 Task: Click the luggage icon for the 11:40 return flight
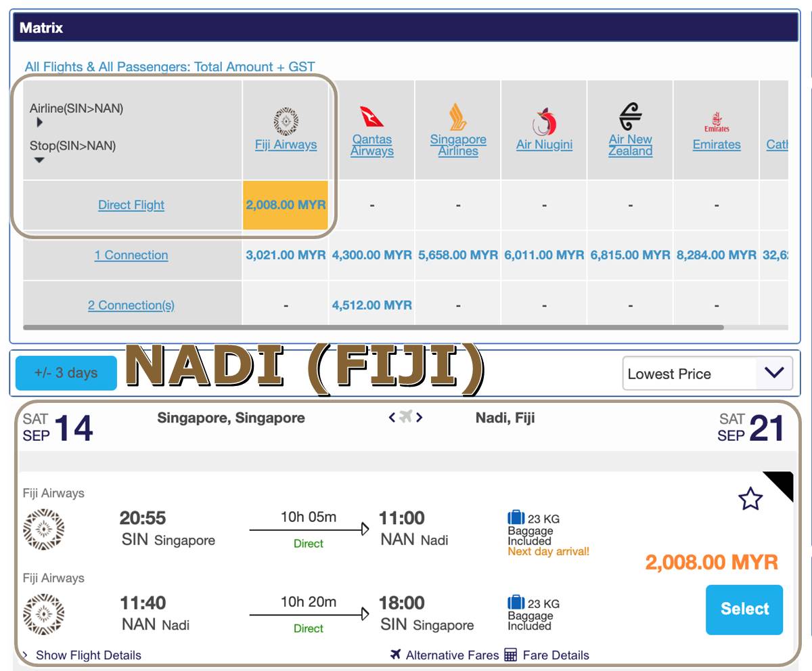click(516, 602)
